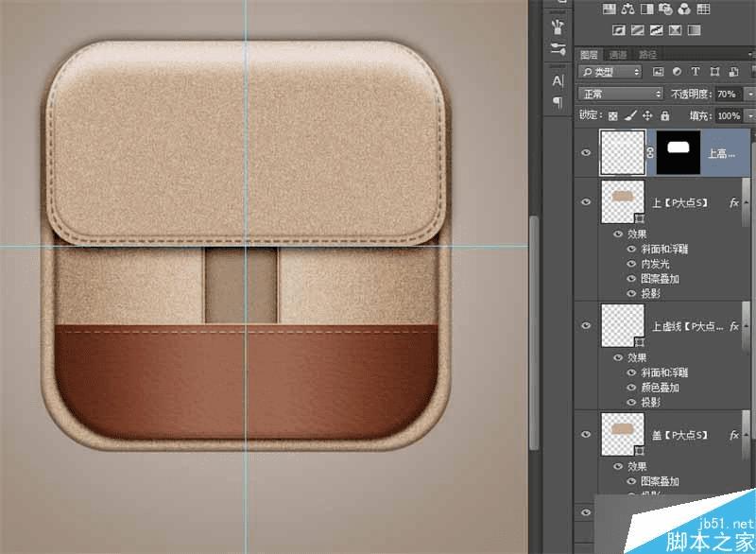This screenshot has height=554, width=756.
Task: Hide the 盖【P大点S】 layer eye icon
Action: [586, 435]
